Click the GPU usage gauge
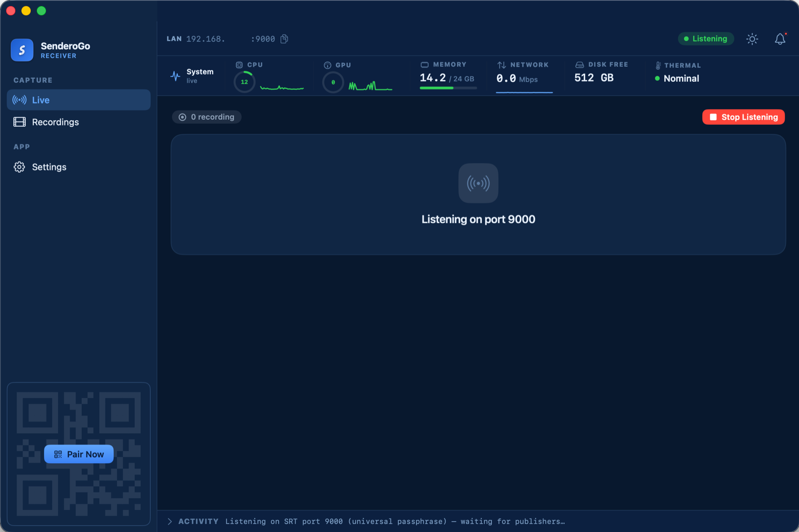Viewport: 799px width, 532px height. point(333,82)
